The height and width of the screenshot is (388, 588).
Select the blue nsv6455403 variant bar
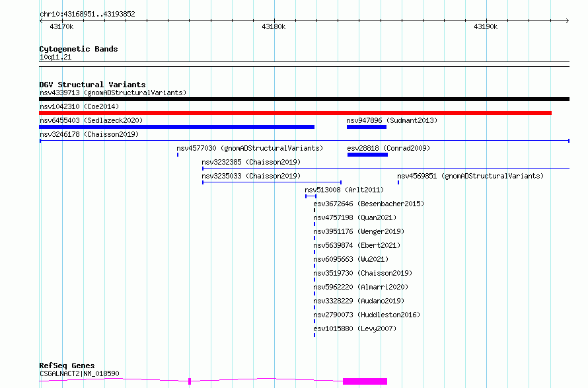pyautogui.click(x=176, y=127)
